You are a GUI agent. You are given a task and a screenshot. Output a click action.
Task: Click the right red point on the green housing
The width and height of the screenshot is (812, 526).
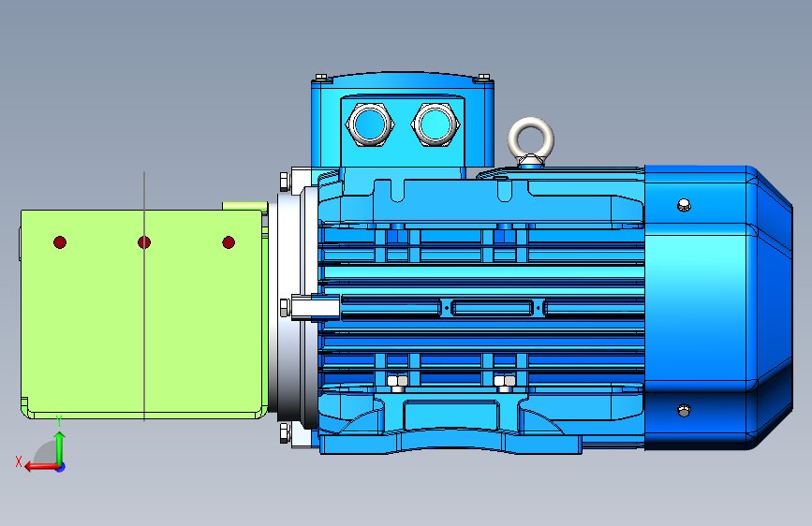point(229,242)
